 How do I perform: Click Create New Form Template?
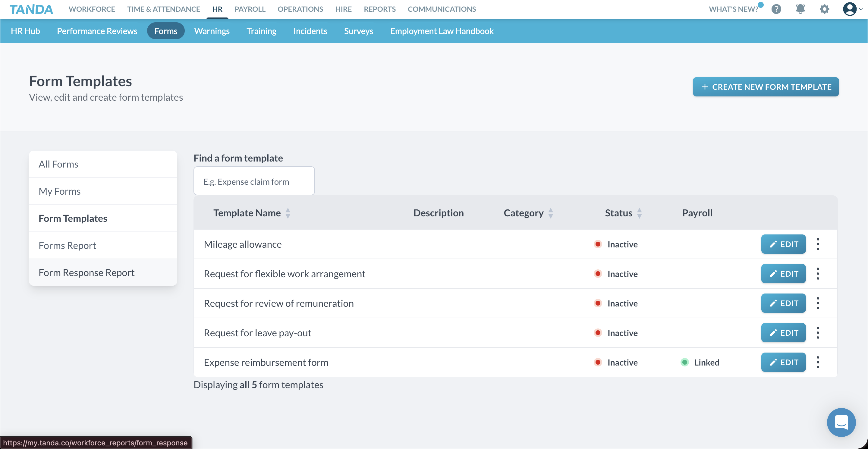(x=766, y=86)
